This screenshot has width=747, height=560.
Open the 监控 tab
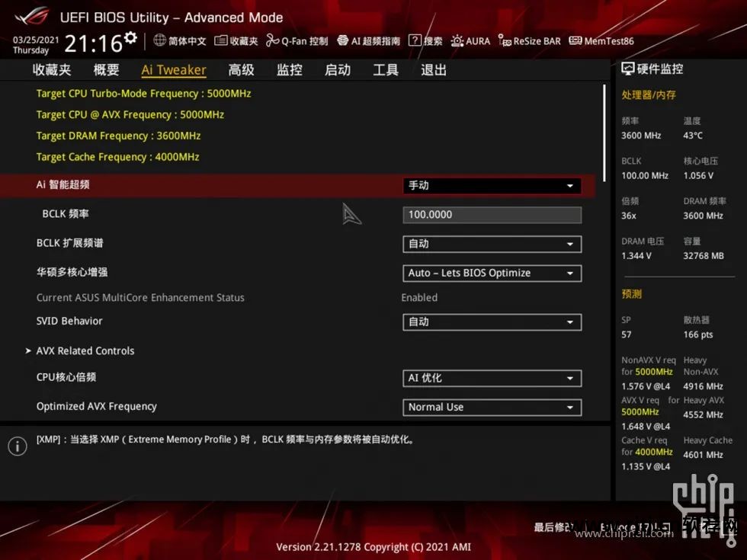coord(290,70)
